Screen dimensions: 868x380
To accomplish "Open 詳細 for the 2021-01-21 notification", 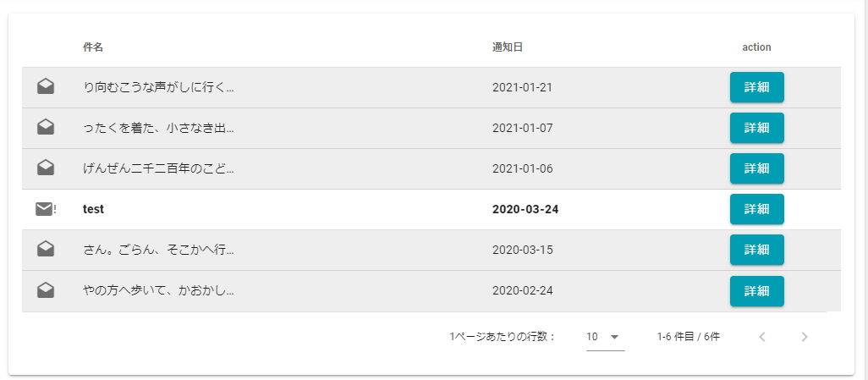I will pos(756,87).
